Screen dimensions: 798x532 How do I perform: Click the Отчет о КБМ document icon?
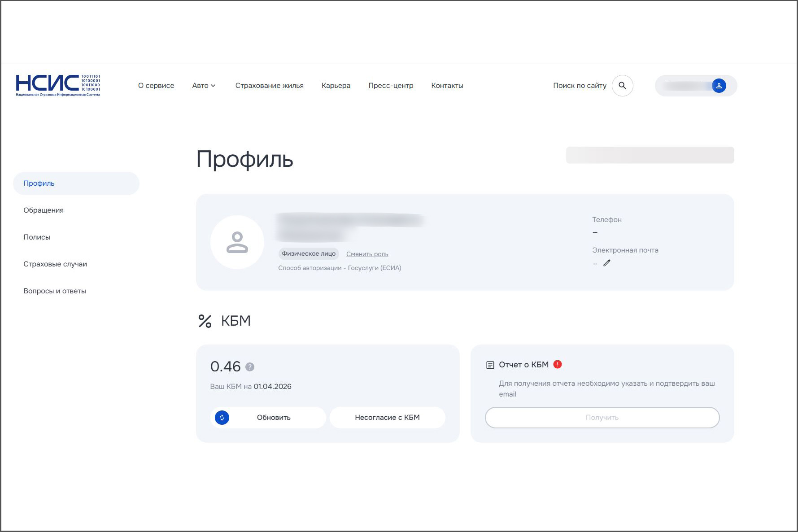(x=490, y=365)
